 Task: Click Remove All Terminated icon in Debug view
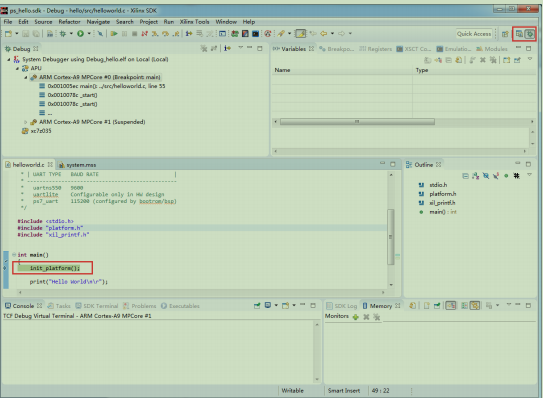(x=204, y=48)
